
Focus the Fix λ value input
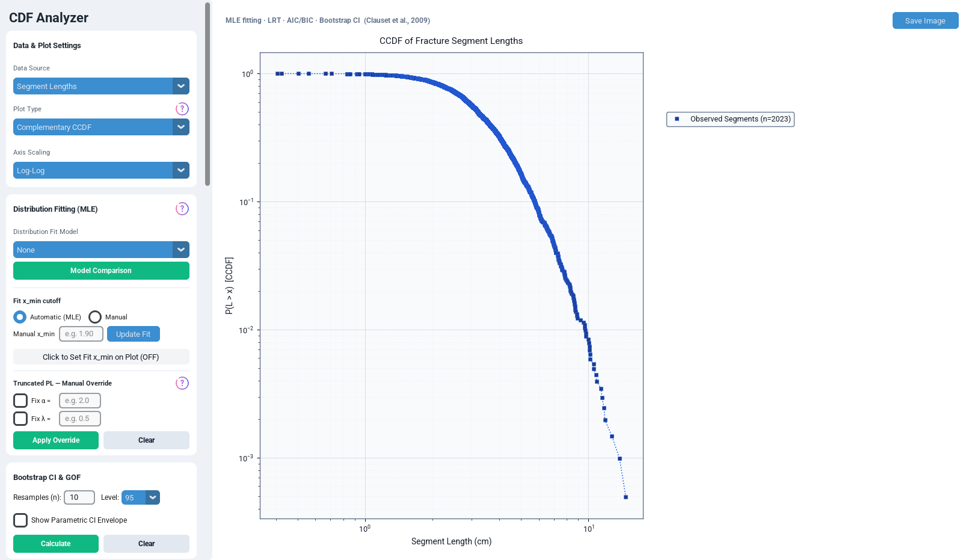tap(80, 419)
